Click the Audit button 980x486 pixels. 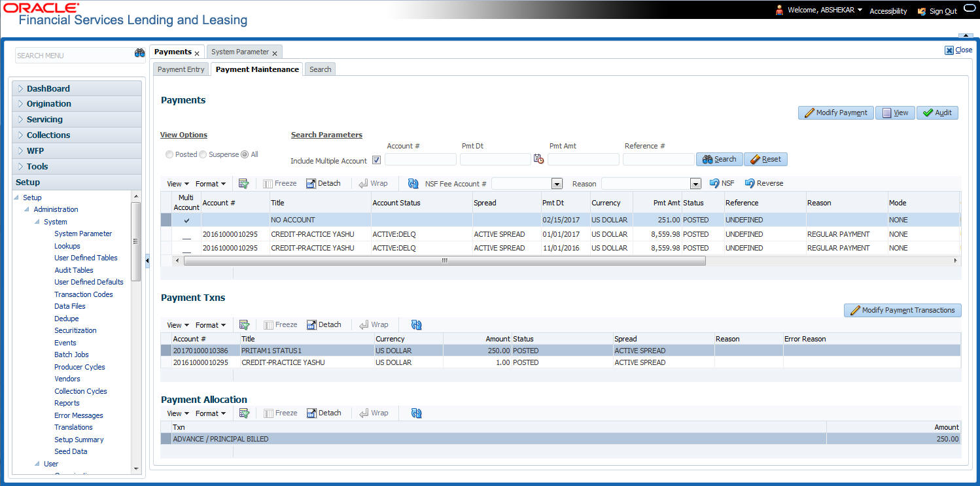click(x=937, y=113)
